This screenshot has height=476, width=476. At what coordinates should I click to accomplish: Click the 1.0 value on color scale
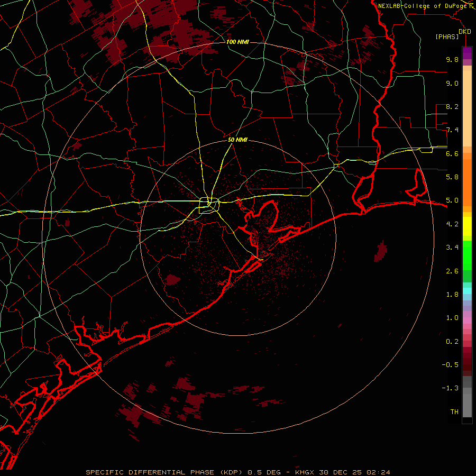[x=452, y=318]
